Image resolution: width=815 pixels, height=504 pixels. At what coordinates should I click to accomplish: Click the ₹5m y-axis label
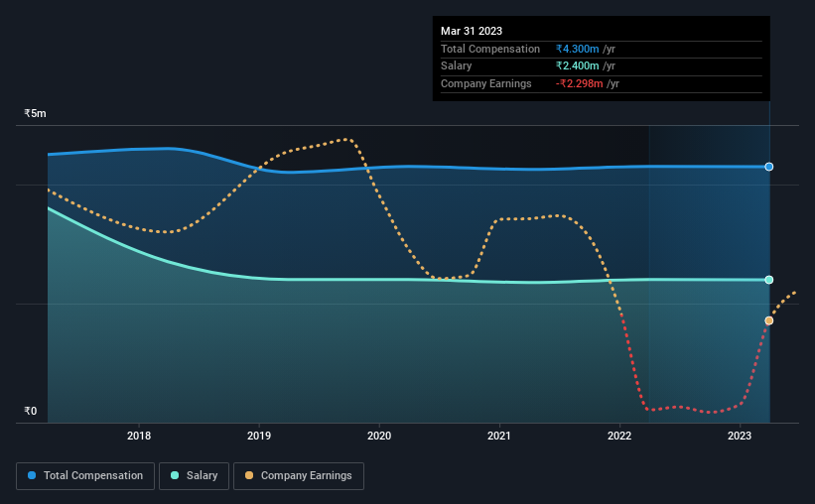pyautogui.click(x=35, y=114)
